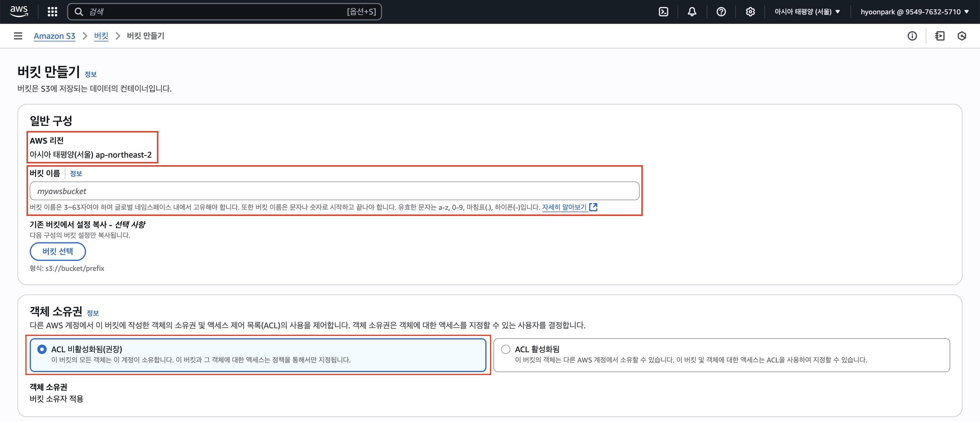Screen dimensions: 980x422
Task: Click the '버킷 소유자 적용' text
Action: click(x=56, y=399)
